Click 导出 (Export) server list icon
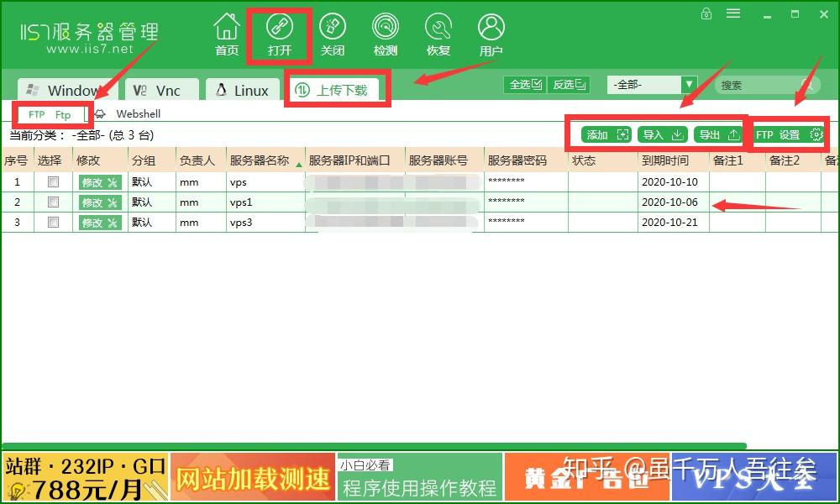 [x=721, y=134]
